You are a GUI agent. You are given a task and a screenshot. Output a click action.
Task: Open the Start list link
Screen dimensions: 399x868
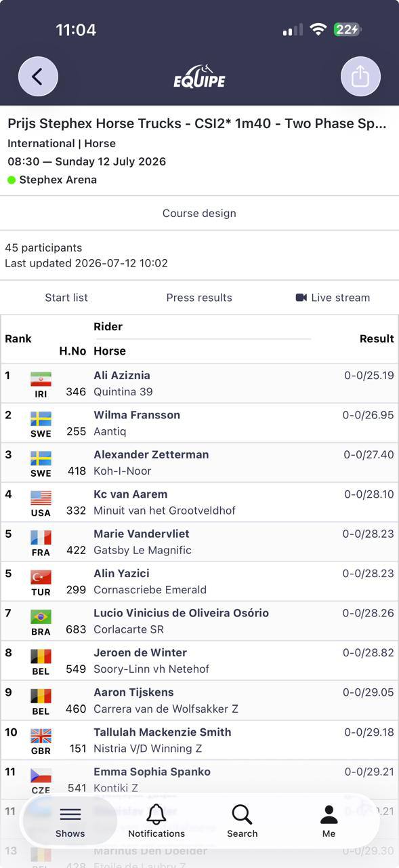pos(66,298)
